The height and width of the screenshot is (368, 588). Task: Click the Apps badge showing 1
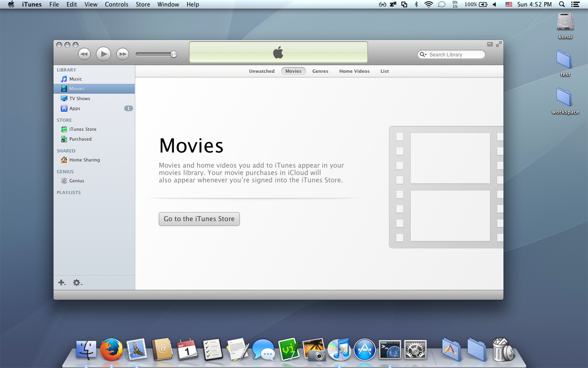pos(129,108)
